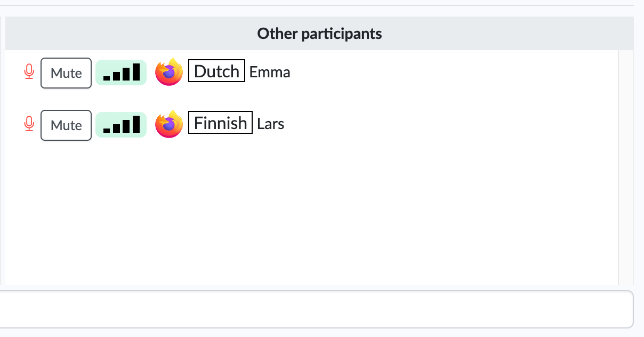Click the left panel edge divider
Viewport: 644px width, 337px height.
pyautogui.click(x=3, y=150)
